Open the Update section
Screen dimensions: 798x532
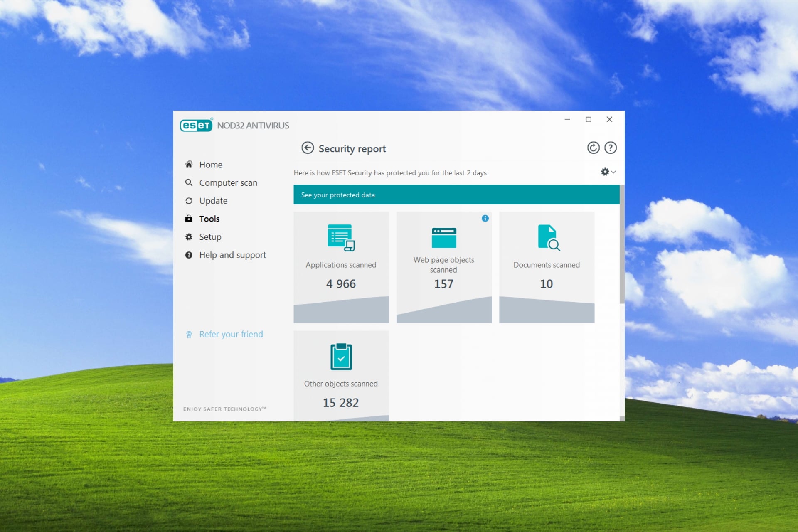(x=213, y=201)
